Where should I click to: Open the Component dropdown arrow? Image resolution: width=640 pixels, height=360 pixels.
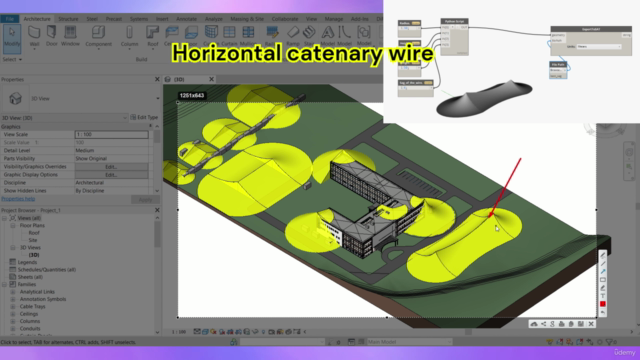pos(98,49)
